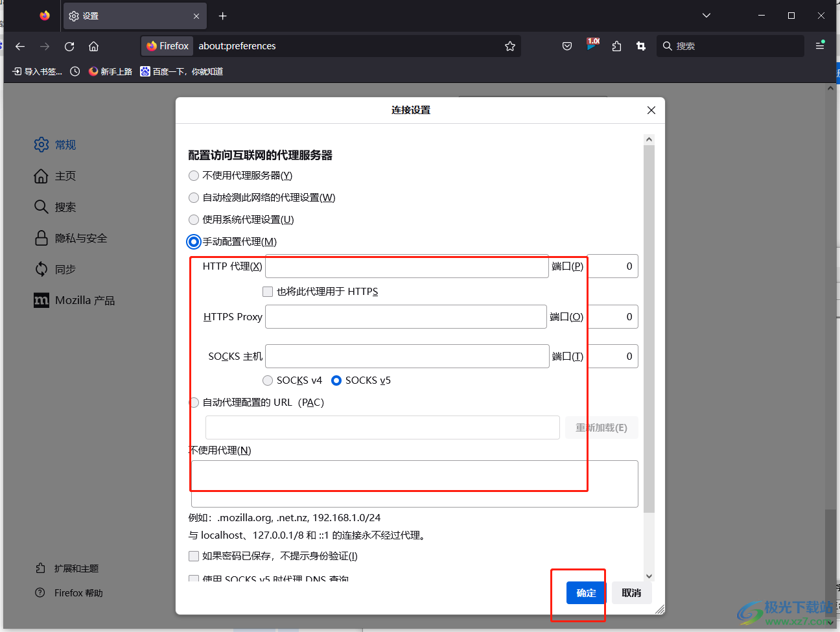Open the extensions puzzle icon in toolbar

(x=616, y=46)
